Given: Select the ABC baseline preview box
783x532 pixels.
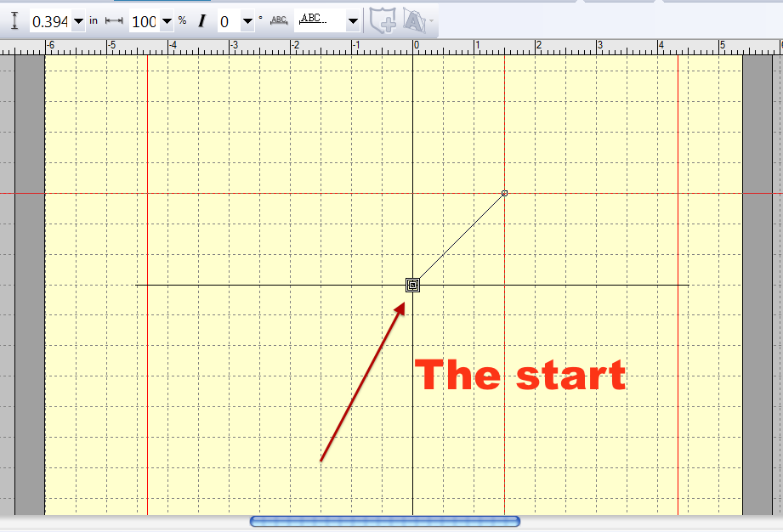Looking at the screenshot, I should tap(321, 21).
